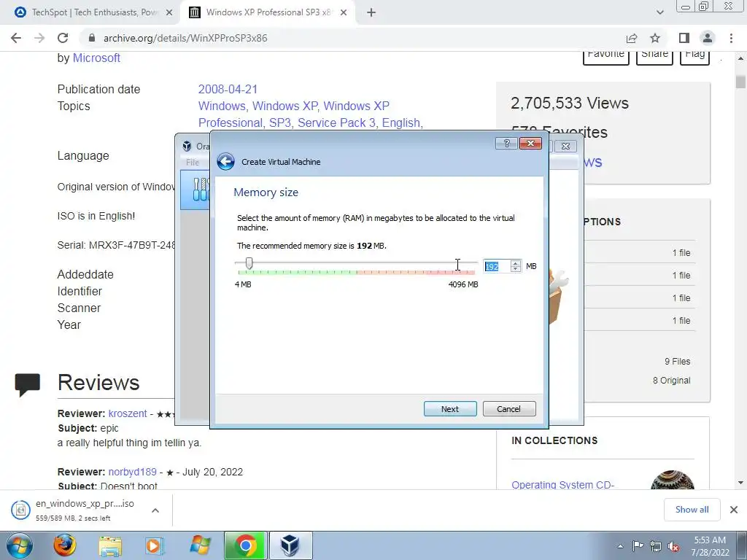The width and height of the screenshot is (747, 560).
Task: Click the network icon in system tray
Action: pyautogui.click(x=656, y=546)
